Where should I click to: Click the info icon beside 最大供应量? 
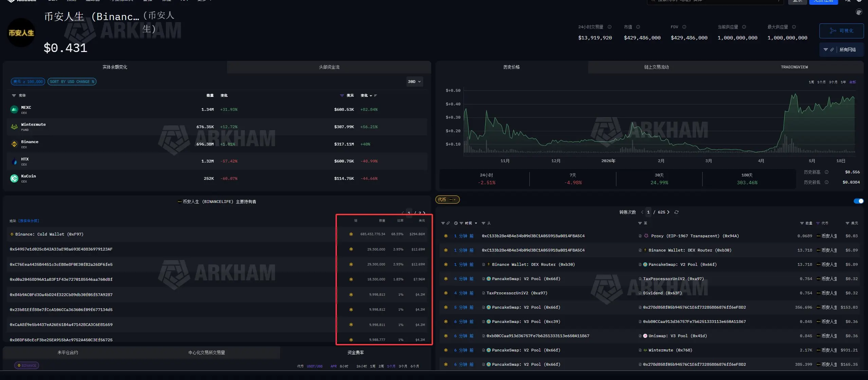(794, 27)
